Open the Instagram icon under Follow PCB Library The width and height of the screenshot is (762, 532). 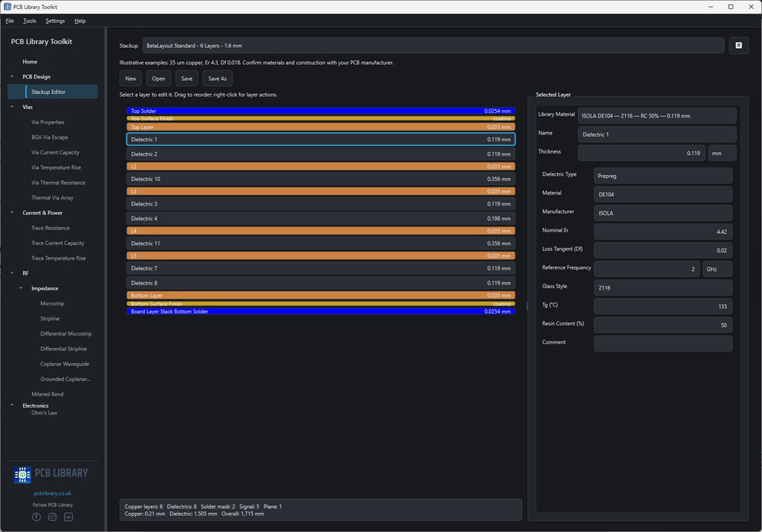53,517
